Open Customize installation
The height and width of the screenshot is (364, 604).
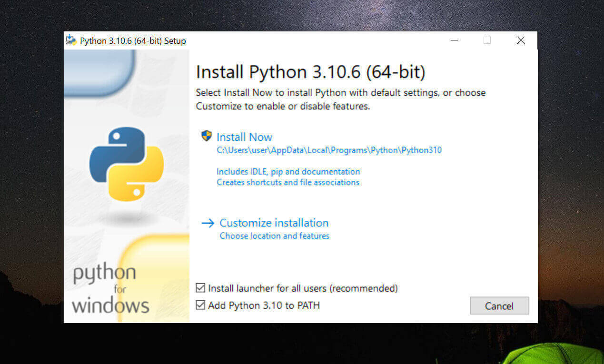point(274,223)
